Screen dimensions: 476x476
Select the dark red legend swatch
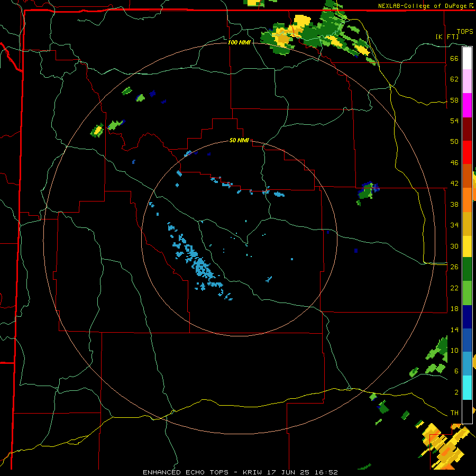tap(467, 129)
